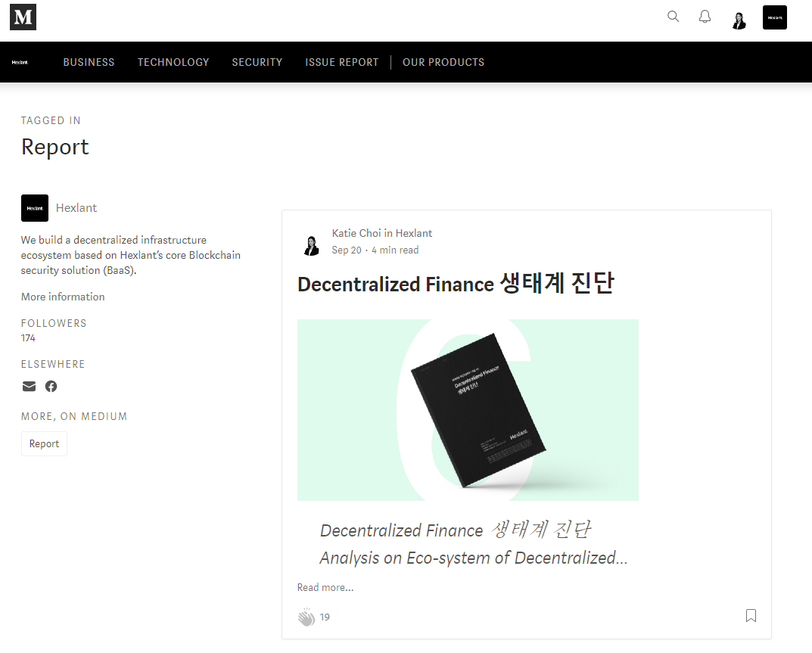Go to the Technology section

click(173, 62)
